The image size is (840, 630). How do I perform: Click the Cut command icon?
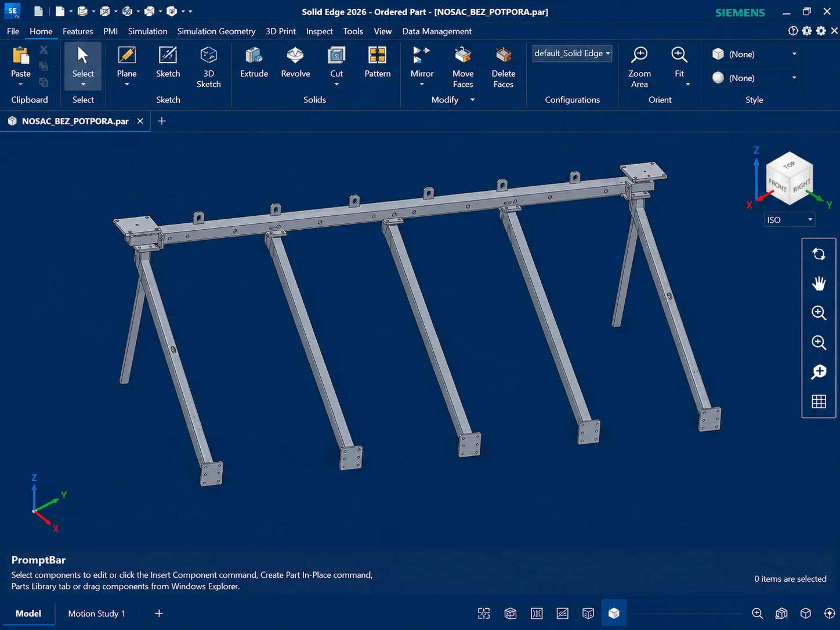point(336,55)
